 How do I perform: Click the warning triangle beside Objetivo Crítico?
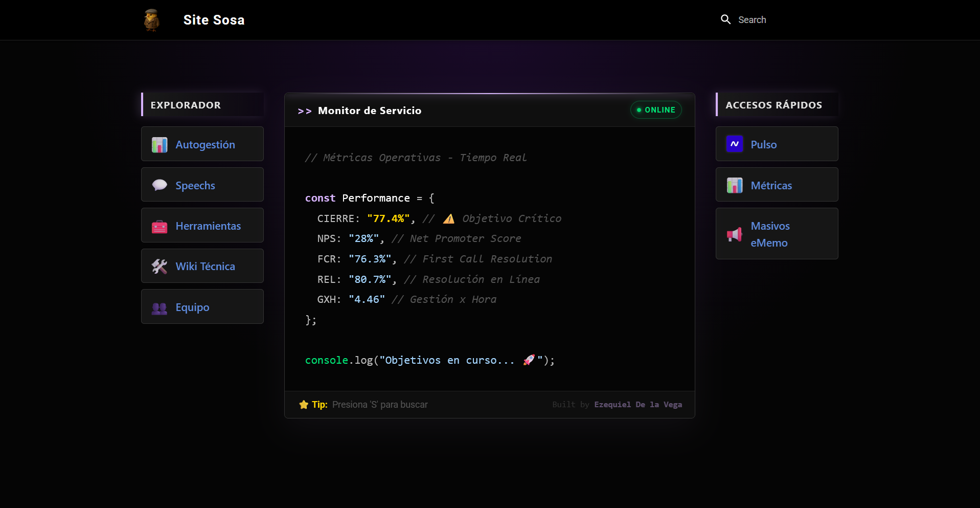(448, 218)
